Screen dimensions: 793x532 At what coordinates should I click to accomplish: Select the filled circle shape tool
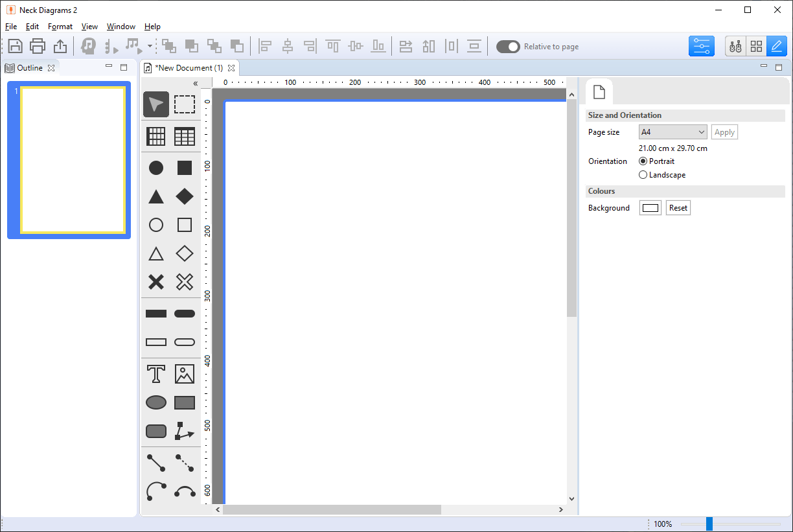pos(155,167)
